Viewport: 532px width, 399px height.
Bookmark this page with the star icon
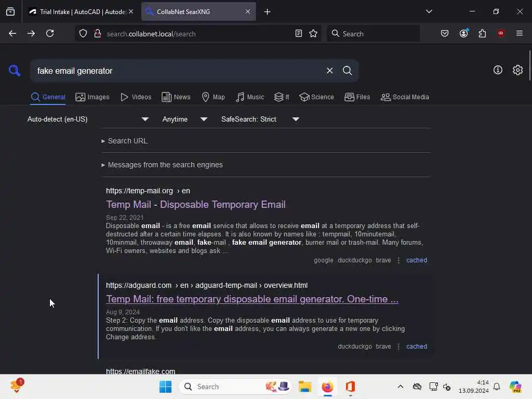coord(313,34)
